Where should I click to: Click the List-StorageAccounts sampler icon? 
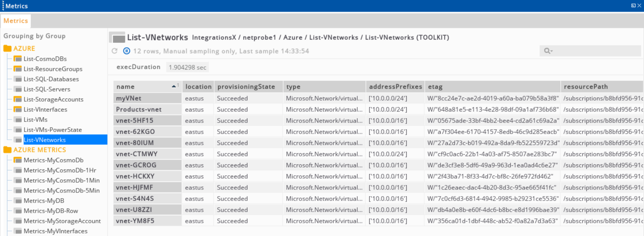18,99
